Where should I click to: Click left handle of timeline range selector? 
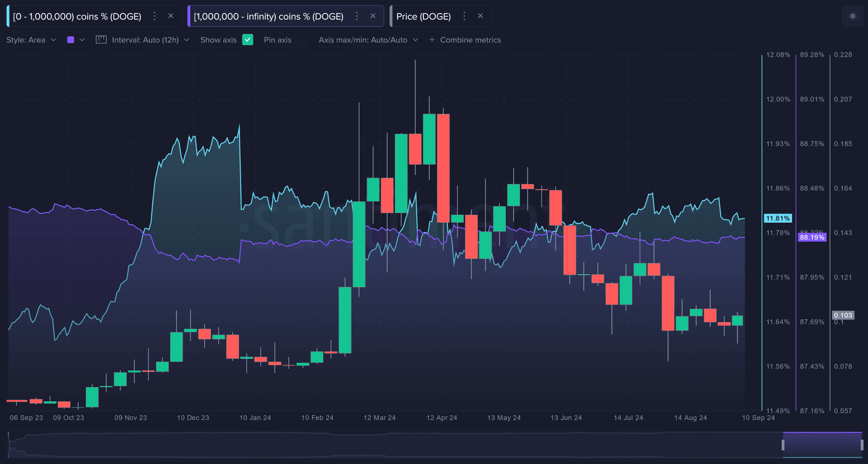[783, 445]
